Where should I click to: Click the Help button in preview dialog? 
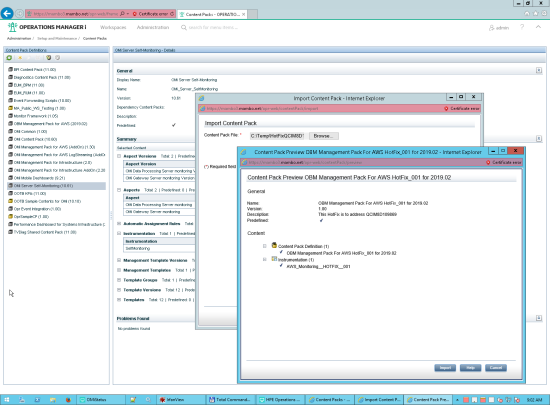tap(470, 367)
